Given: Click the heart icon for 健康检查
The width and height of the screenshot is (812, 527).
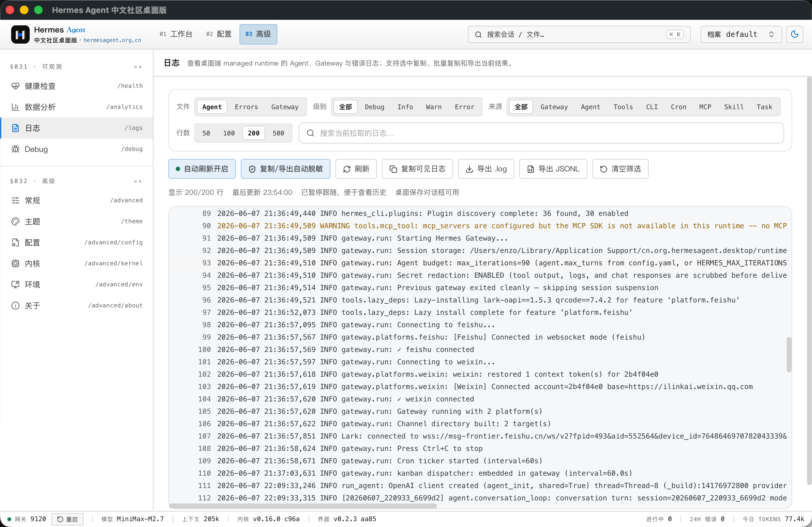Looking at the screenshot, I should click(15, 86).
